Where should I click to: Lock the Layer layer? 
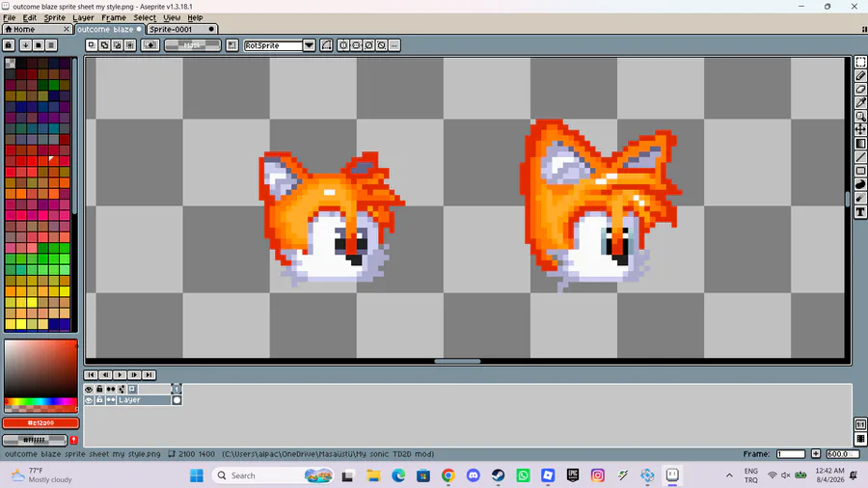(99, 400)
